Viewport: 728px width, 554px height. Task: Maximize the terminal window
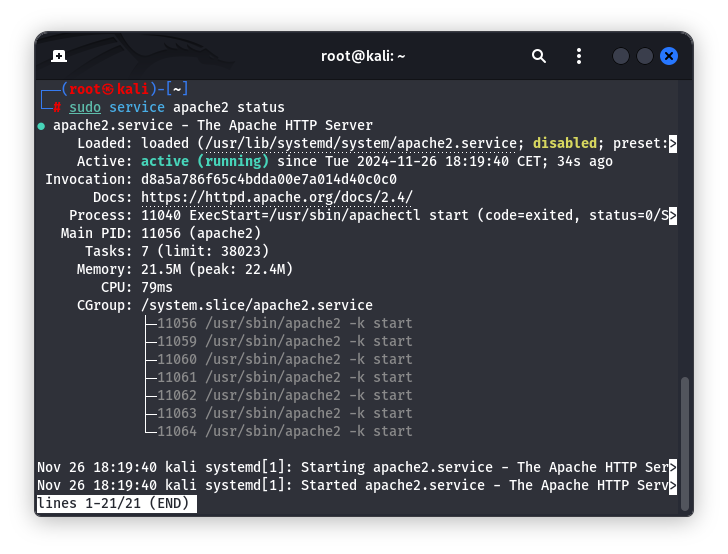[x=645, y=56]
